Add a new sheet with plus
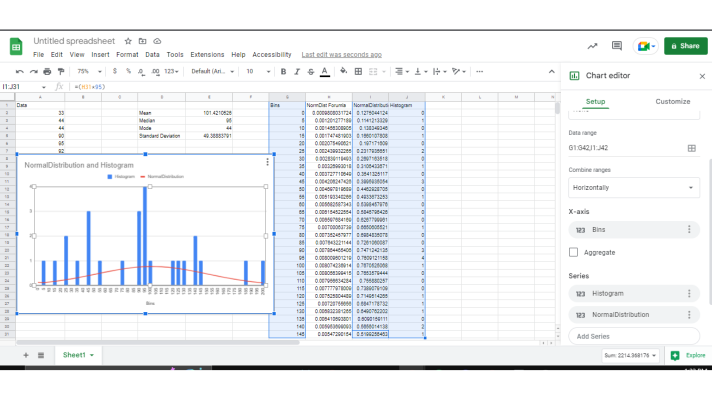Image resolution: width=712 pixels, height=400 pixels. click(x=26, y=355)
